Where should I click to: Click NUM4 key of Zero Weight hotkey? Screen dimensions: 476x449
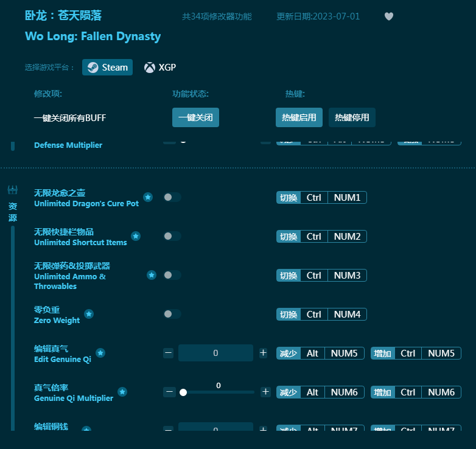pos(348,315)
